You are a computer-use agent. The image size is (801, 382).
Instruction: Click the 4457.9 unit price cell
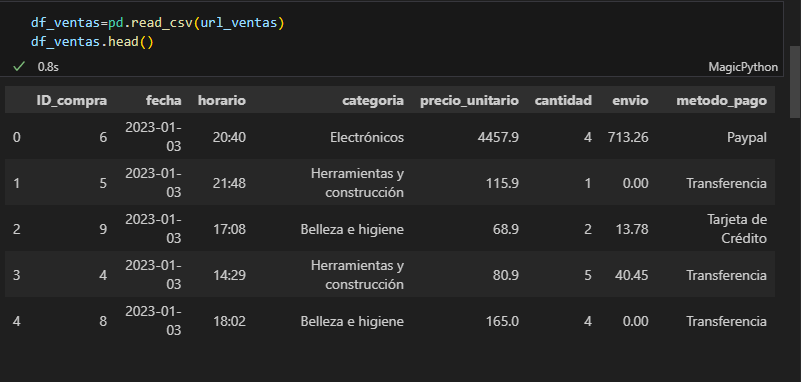click(x=498, y=137)
